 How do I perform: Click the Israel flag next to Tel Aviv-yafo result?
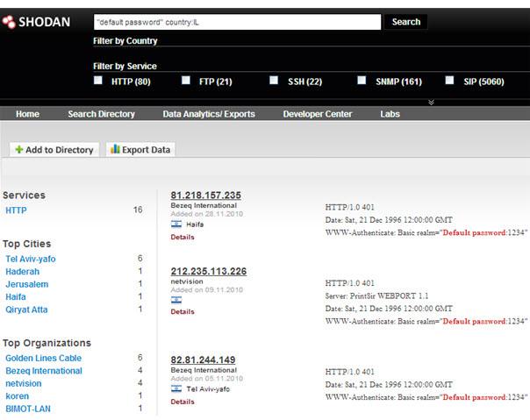[x=176, y=388]
